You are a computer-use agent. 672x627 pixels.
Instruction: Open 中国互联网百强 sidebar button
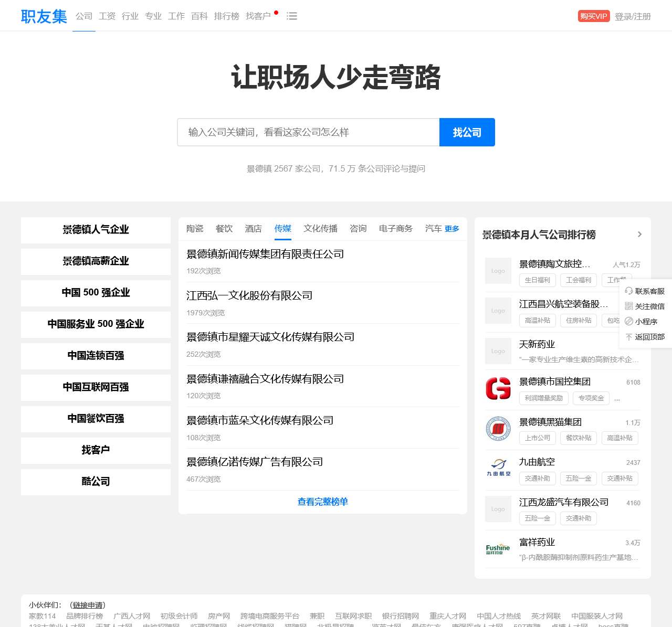96,387
